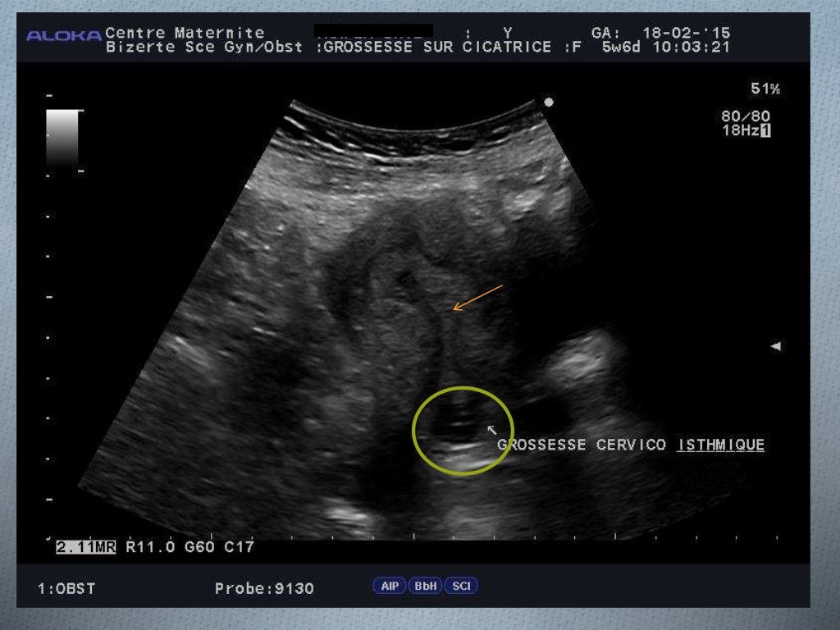This screenshot has width=840, height=630.
Task: Click the 1:OBST preset label
Action: click(66, 589)
